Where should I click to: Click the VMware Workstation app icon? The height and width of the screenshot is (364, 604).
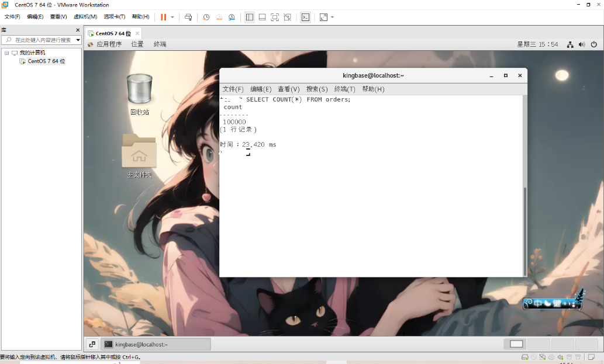[5, 5]
